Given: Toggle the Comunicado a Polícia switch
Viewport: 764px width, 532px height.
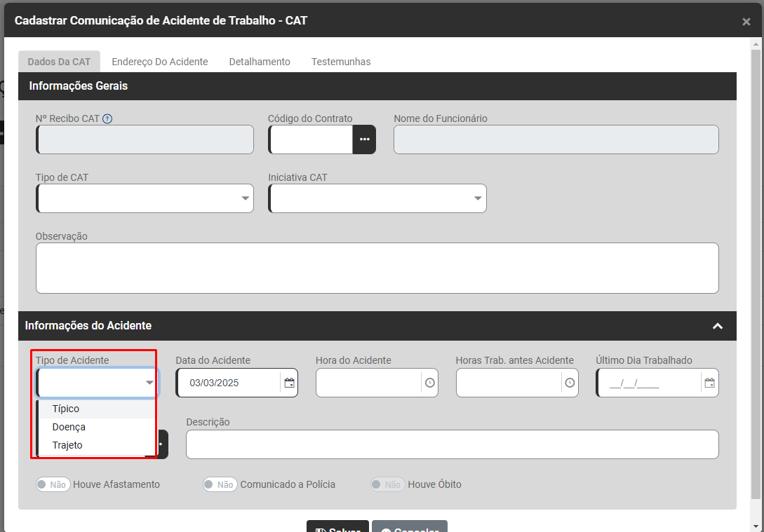Looking at the screenshot, I should pos(220,485).
